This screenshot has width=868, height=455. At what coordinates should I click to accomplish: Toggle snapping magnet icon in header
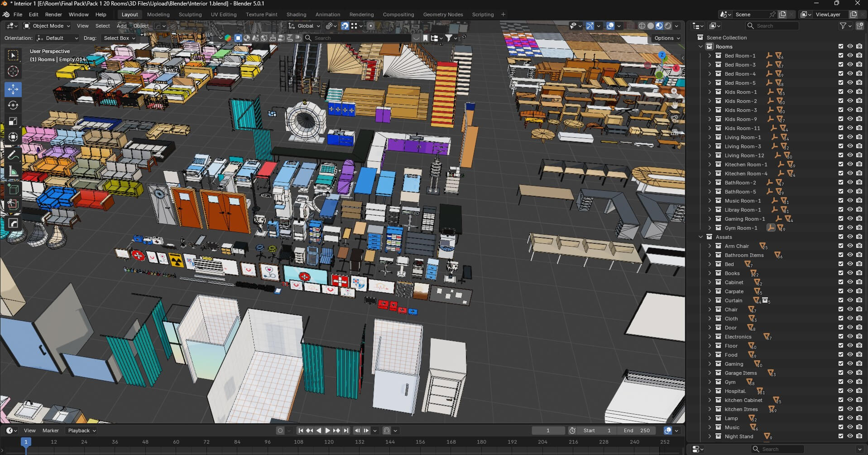pos(345,26)
